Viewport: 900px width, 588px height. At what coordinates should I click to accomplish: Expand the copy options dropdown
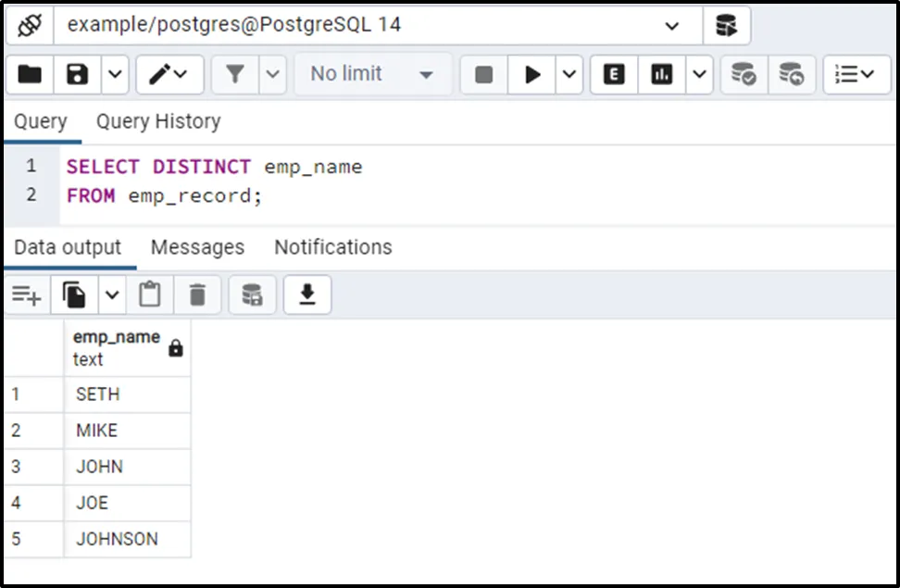112,294
